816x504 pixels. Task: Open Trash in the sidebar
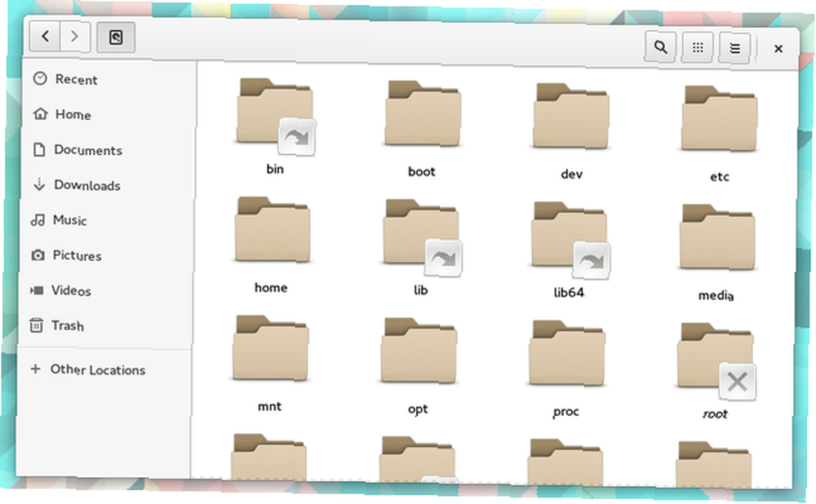click(x=103, y=326)
